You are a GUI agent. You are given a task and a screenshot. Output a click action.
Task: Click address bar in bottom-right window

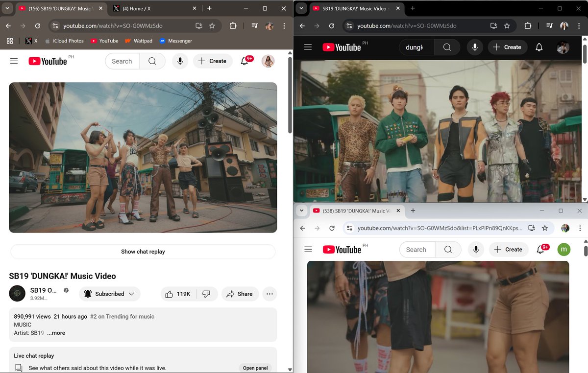coord(440,228)
